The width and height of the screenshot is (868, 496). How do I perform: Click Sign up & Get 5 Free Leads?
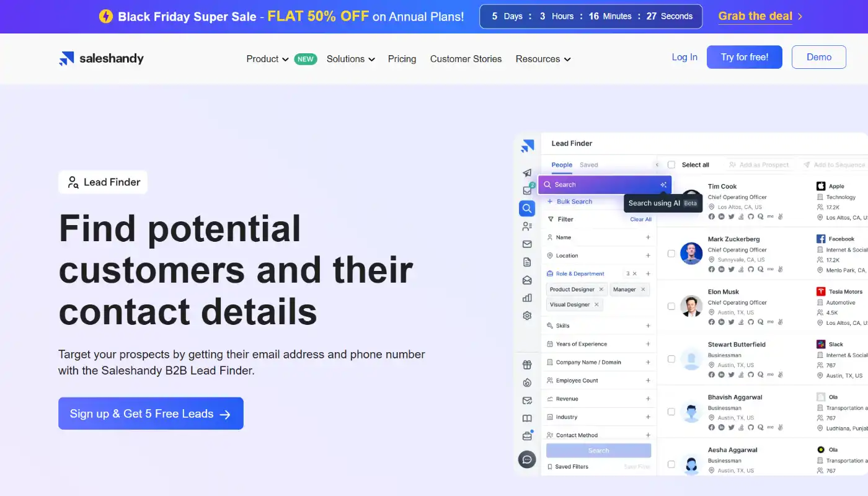pos(151,414)
